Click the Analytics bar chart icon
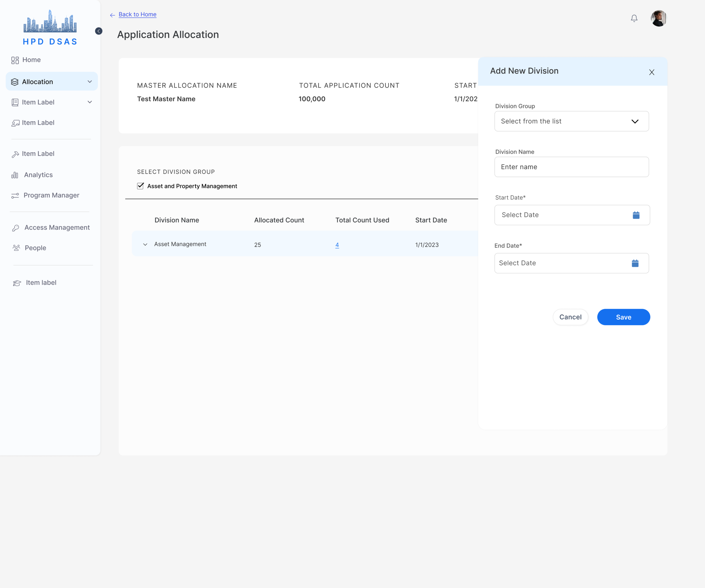Screen dimensions: 705x588 15,175
